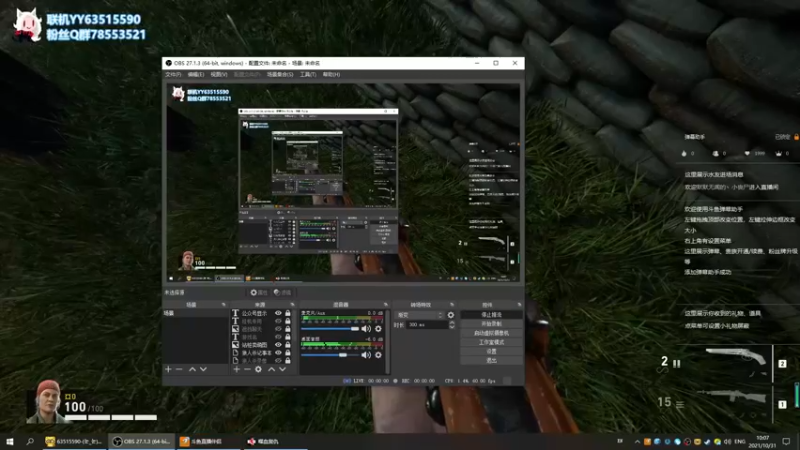800x450 pixels.
Task: Pop out the Sources dock via header icon
Action: [x=292, y=305]
